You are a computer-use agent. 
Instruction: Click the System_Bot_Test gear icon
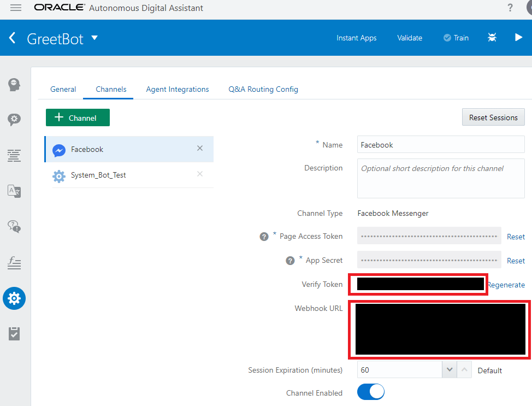point(59,176)
